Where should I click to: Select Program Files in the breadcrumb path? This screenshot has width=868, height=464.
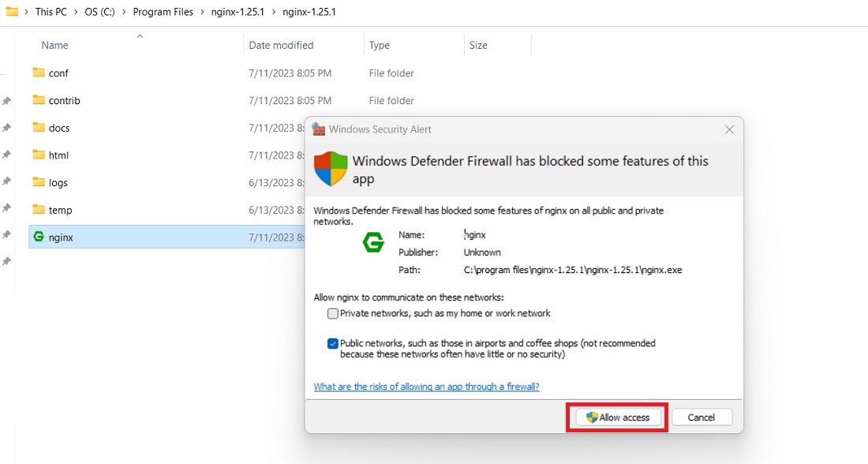163,11
